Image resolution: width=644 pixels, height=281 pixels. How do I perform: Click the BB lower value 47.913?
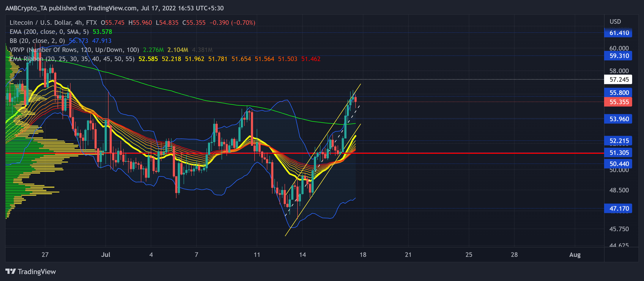(x=102, y=41)
